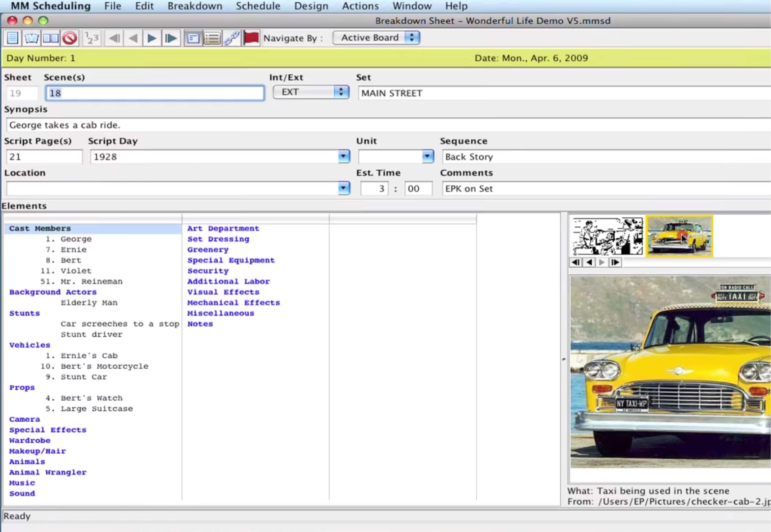Click the Schedule menu item
Image resolution: width=771 pixels, height=532 pixels.
[258, 6]
